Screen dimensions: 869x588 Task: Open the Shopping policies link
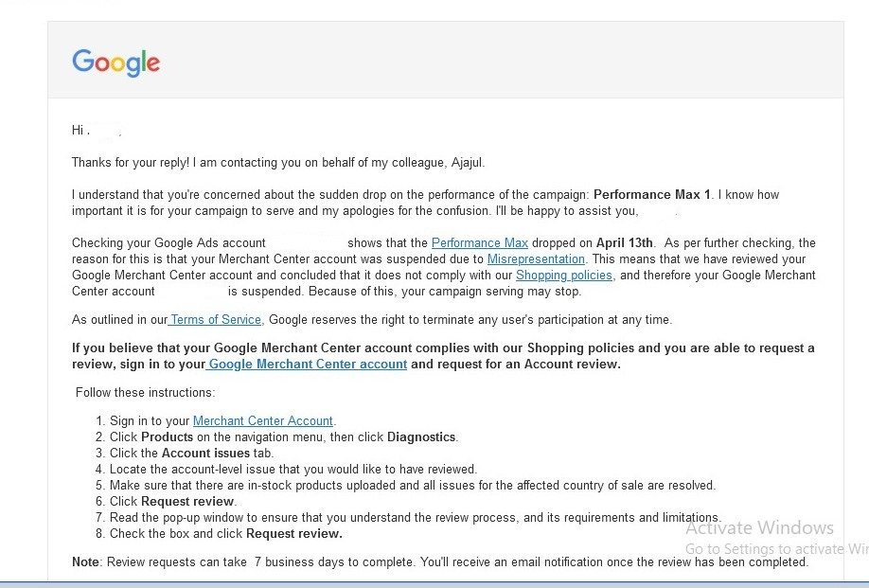tap(563, 275)
